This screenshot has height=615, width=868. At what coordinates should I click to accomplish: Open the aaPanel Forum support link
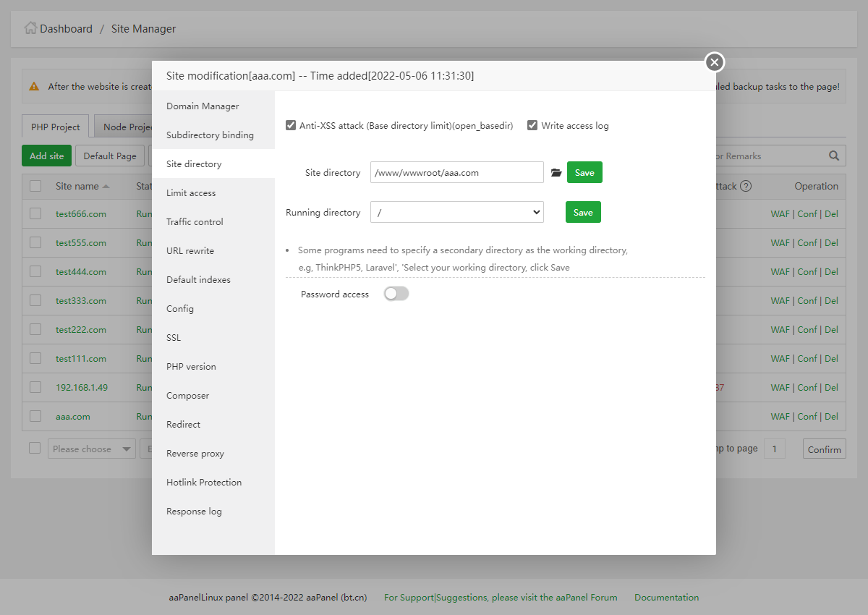(x=501, y=598)
